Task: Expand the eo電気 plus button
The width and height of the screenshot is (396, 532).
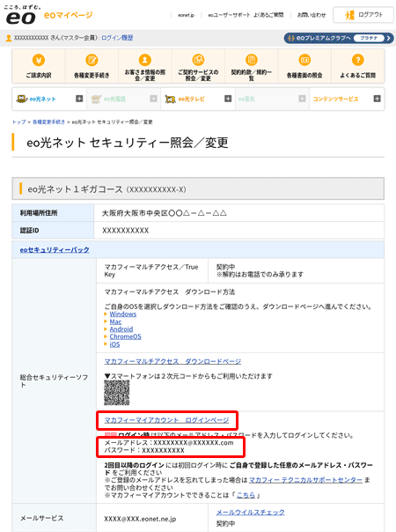Action: point(302,99)
